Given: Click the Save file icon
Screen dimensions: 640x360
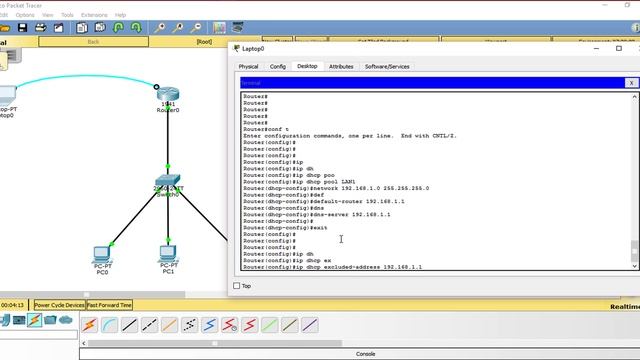Looking at the screenshot, I should point(22,28).
